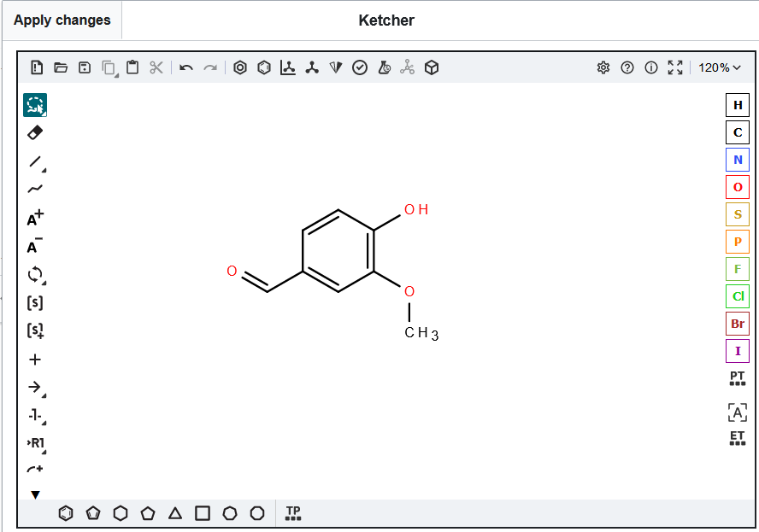Click the Undo arrow icon

(x=186, y=67)
